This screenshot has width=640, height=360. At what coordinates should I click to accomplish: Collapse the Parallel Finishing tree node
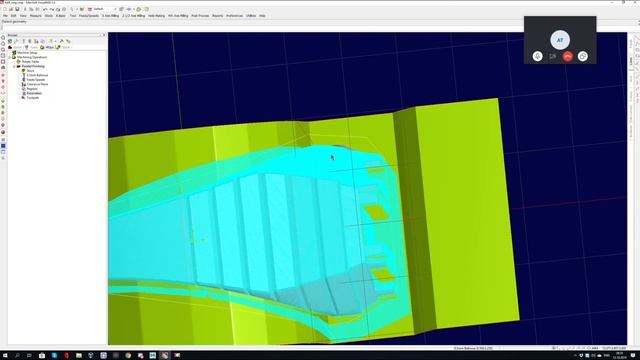point(14,66)
